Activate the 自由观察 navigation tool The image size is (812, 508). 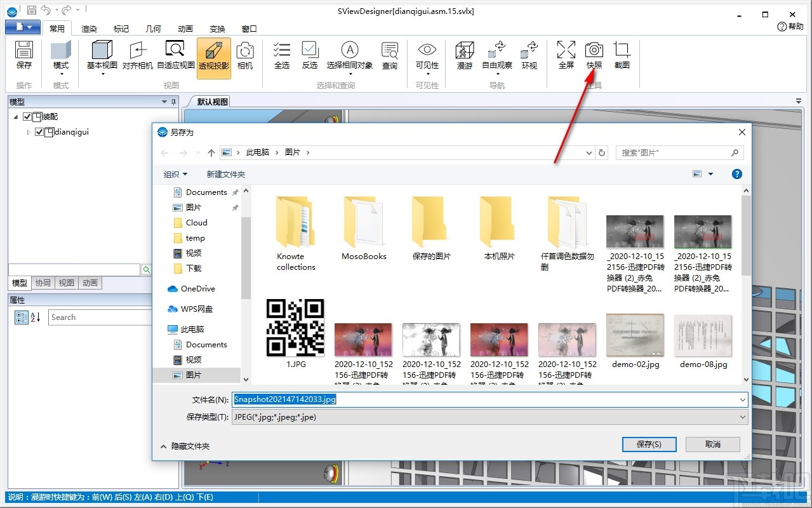(496, 57)
